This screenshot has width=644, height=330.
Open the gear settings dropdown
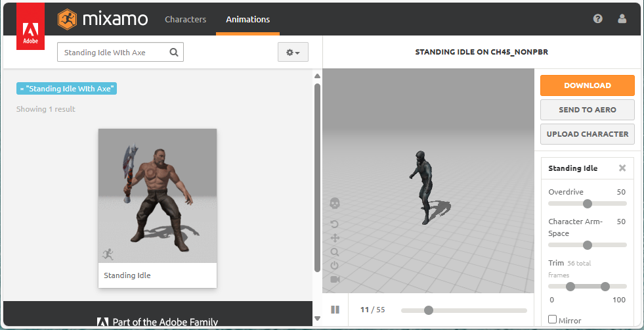[x=293, y=52]
